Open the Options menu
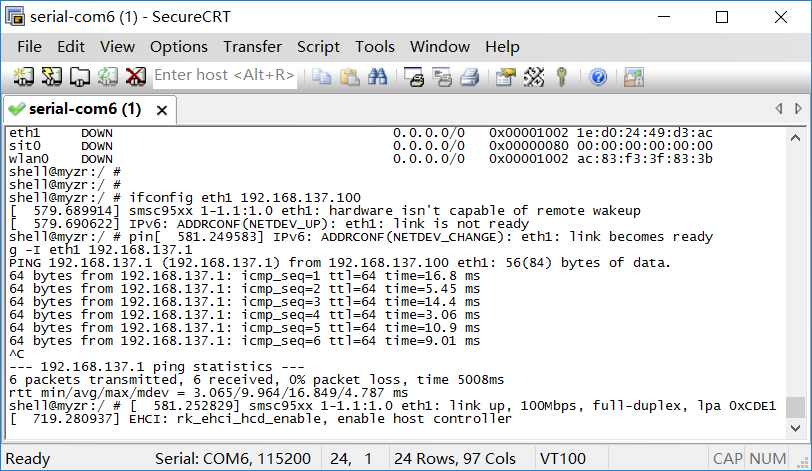Viewport: 812px width, 471px height. pos(179,47)
